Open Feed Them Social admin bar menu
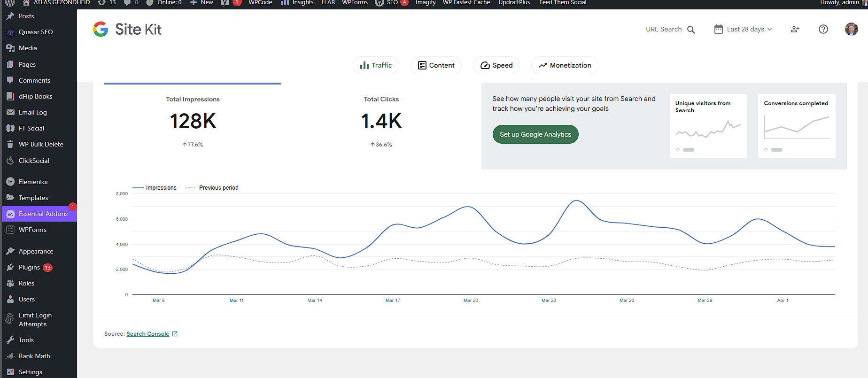868x378 pixels. [x=563, y=2]
